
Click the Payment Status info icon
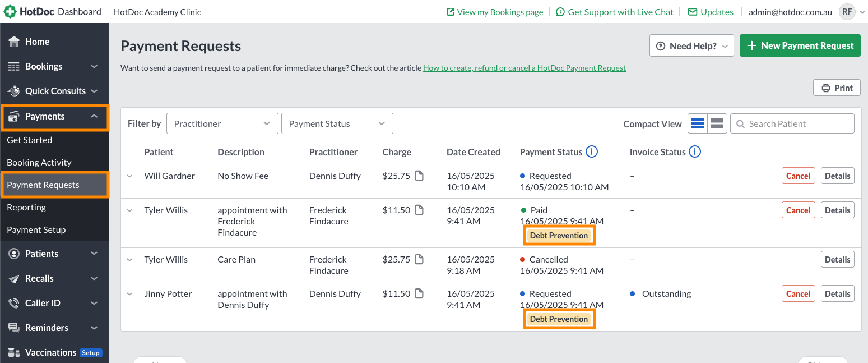pyautogui.click(x=592, y=151)
